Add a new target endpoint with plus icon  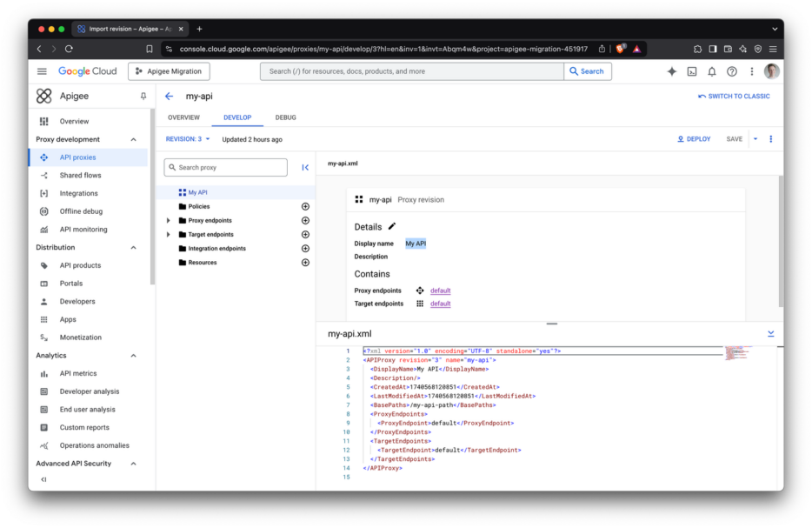(305, 234)
